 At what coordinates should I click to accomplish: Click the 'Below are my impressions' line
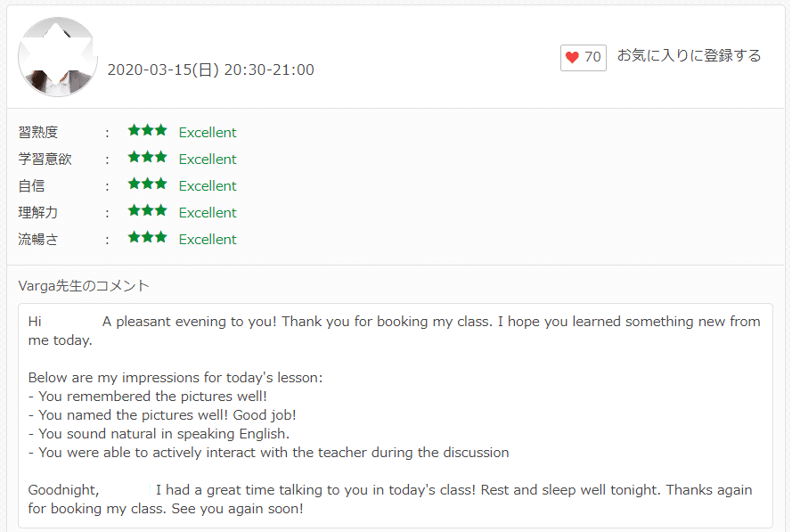coord(176,378)
